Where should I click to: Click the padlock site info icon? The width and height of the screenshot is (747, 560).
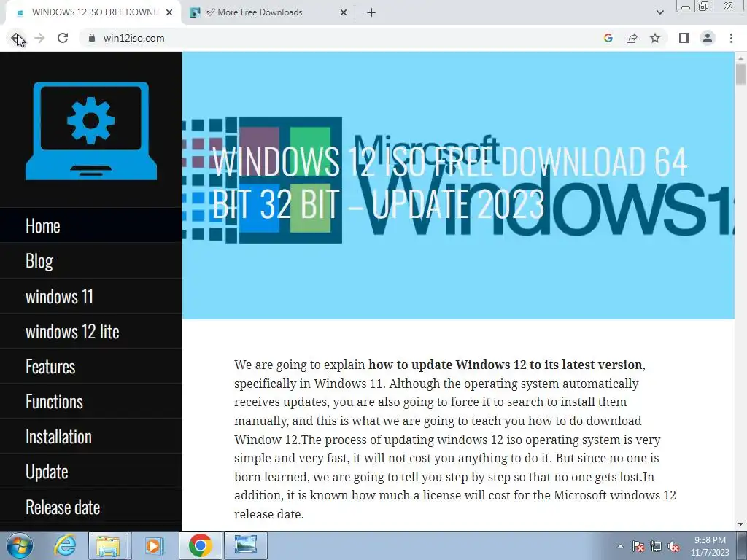(x=92, y=38)
